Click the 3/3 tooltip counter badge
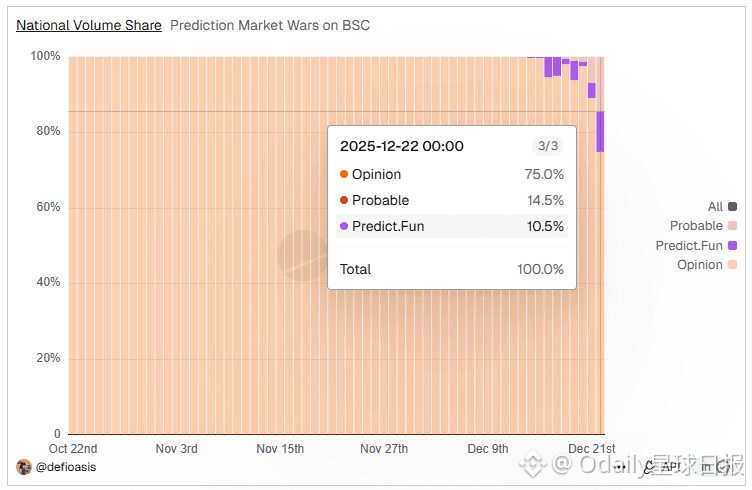 548,146
